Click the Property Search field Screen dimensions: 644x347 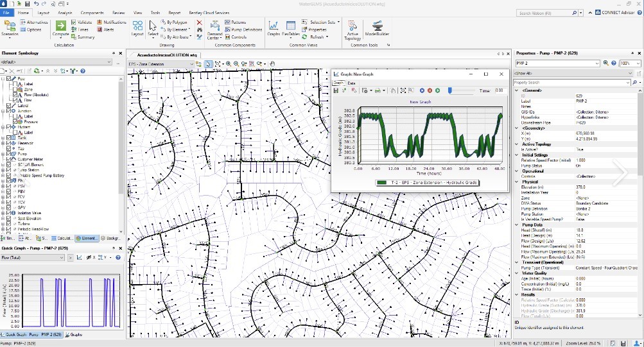[x=571, y=83]
